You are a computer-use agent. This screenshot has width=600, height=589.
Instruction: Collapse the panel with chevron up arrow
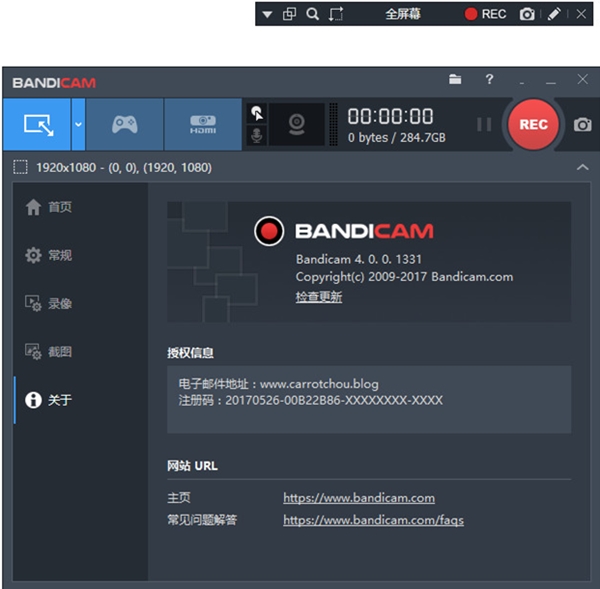pos(582,167)
